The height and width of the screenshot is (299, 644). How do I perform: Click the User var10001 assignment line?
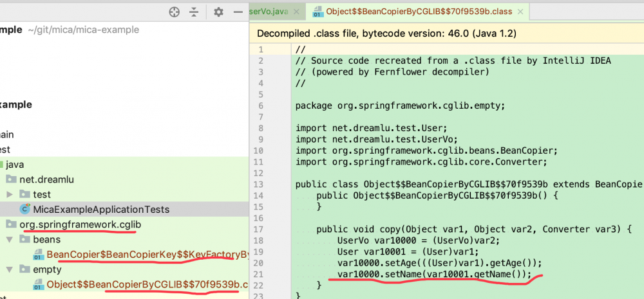point(408,251)
